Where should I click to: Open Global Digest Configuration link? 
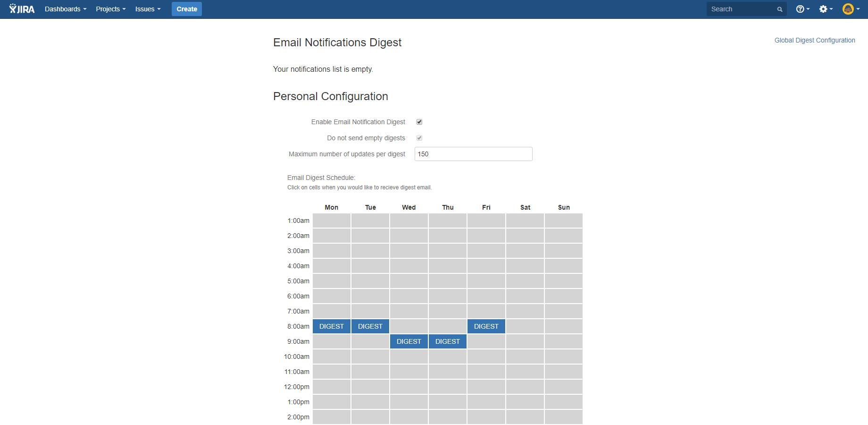[x=815, y=40]
